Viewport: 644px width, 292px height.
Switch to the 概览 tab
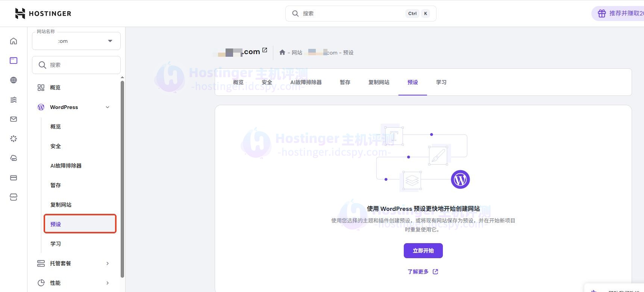238,82
